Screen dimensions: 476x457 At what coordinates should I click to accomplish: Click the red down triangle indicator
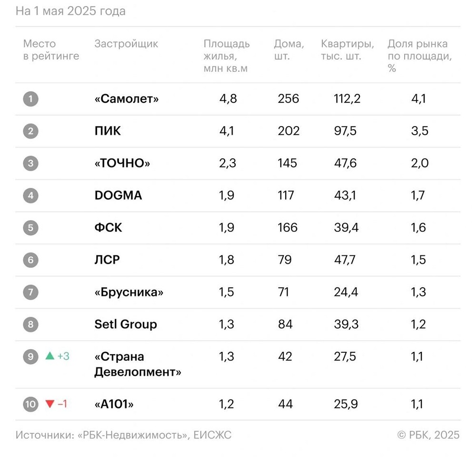point(50,404)
